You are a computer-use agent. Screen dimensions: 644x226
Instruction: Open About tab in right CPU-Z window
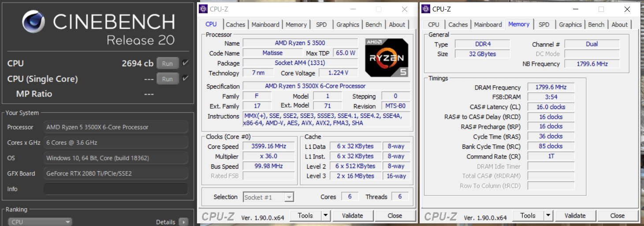pyautogui.click(x=620, y=25)
